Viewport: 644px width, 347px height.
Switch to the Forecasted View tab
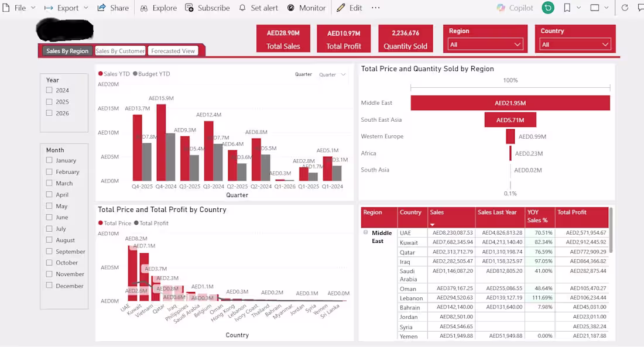tap(173, 51)
